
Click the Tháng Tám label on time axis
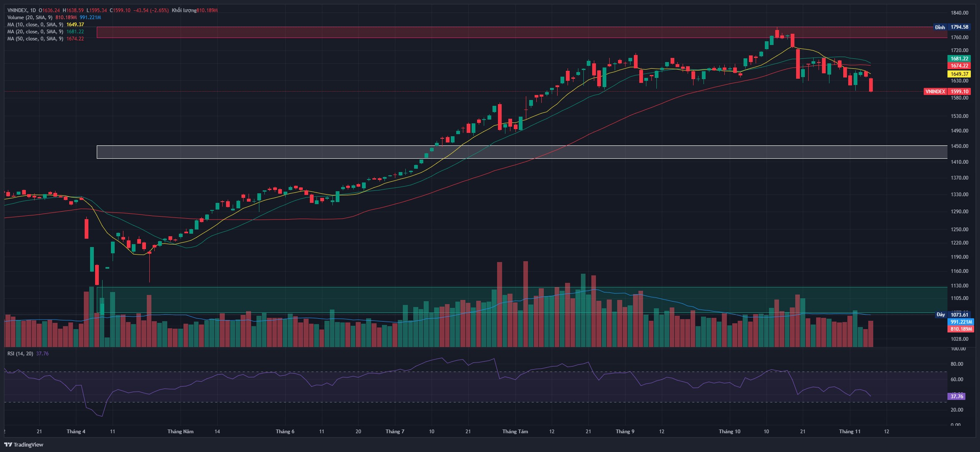pyautogui.click(x=515, y=432)
